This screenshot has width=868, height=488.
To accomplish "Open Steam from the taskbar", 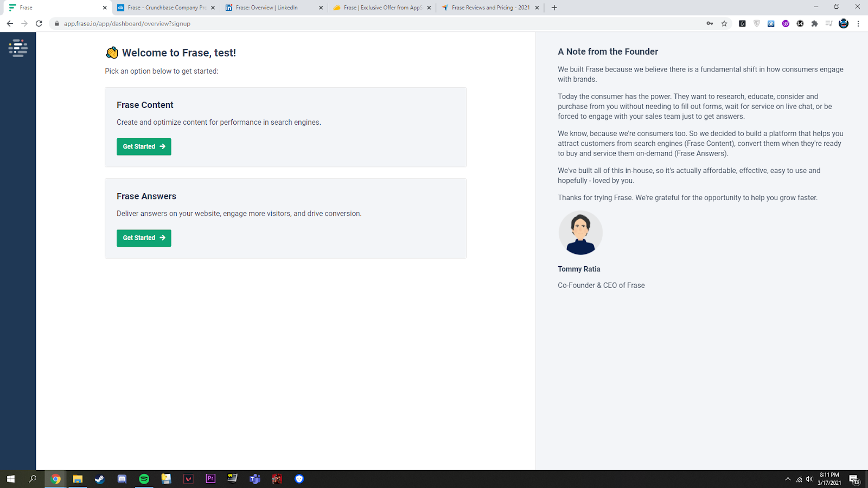I will (100, 479).
